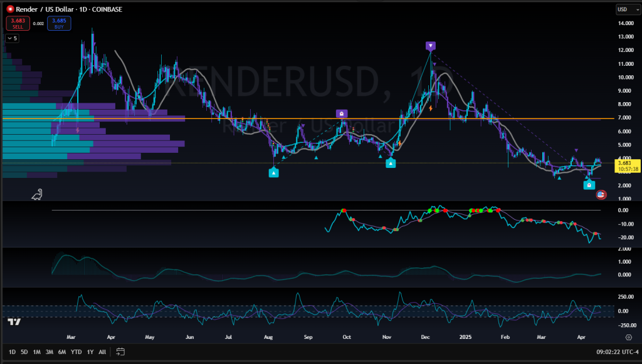Click the Aug label on time axis

pos(268,338)
